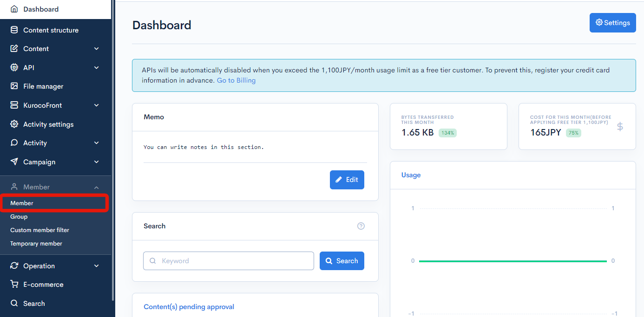This screenshot has height=317, width=644.
Task: Select the Content structure icon in sidebar
Action: [14, 30]
